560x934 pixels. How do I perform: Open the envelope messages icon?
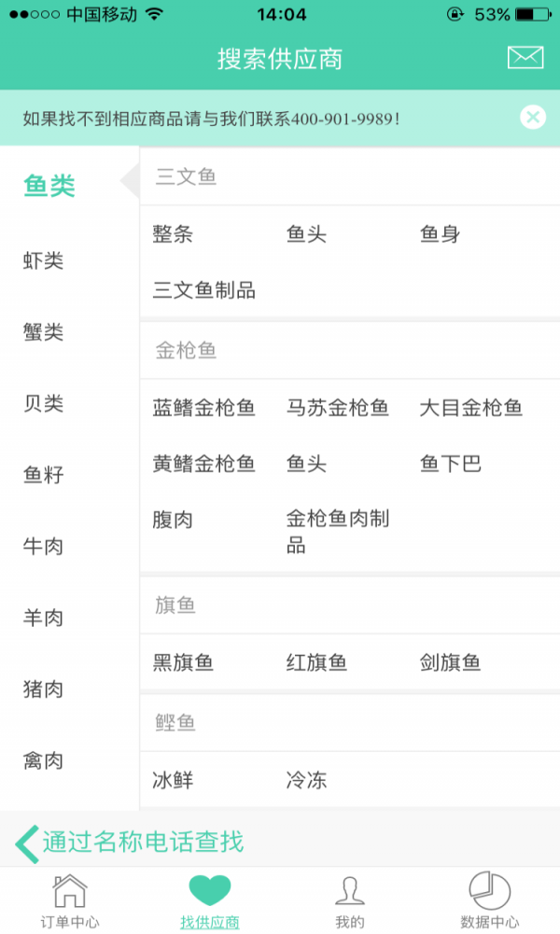[525, 58]
